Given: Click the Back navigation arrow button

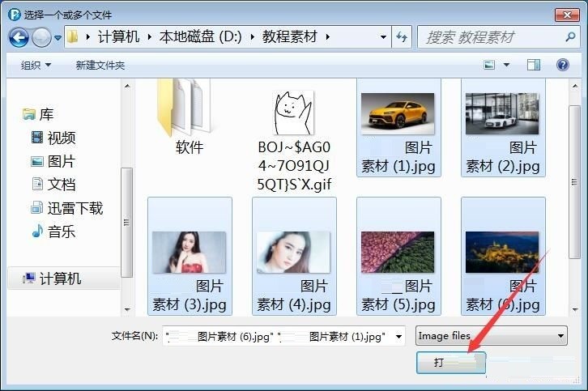Looking at the screenshot, I should tap(19, 37).
